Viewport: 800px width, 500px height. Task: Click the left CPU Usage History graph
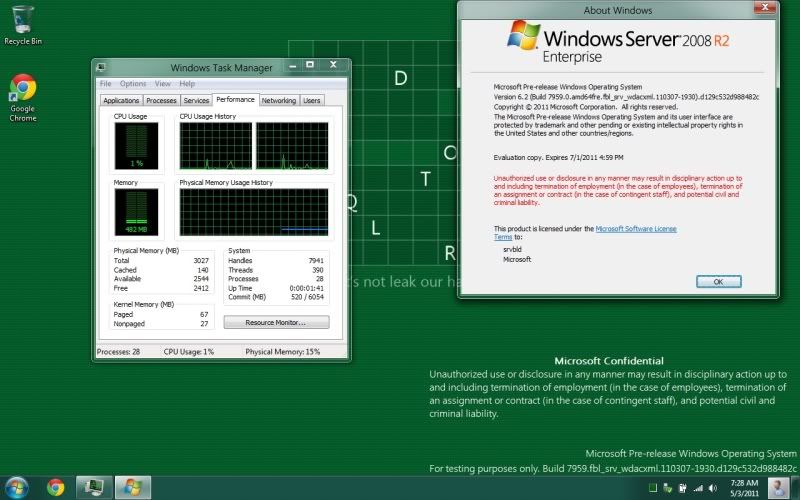coord(216,146)
